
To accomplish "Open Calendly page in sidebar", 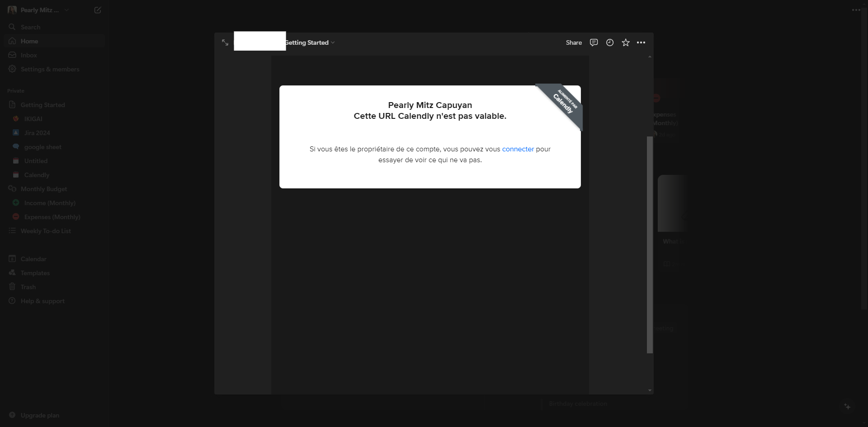I will (54, 175).
